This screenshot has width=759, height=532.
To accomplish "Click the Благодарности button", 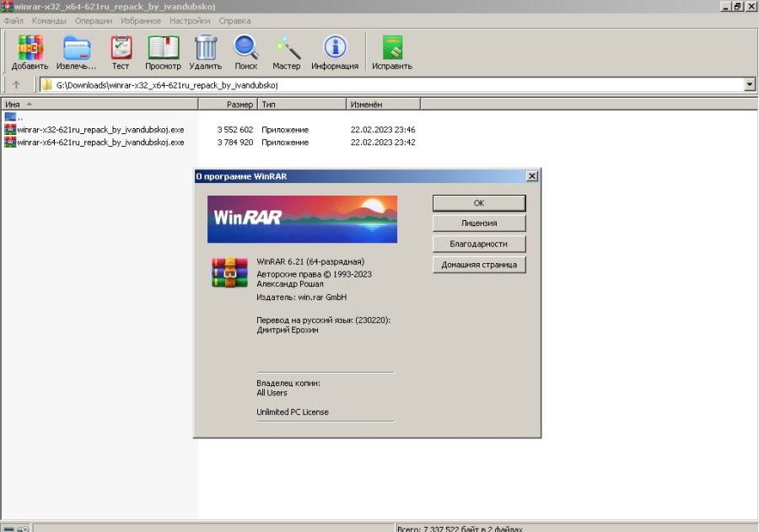I will 479,244.
